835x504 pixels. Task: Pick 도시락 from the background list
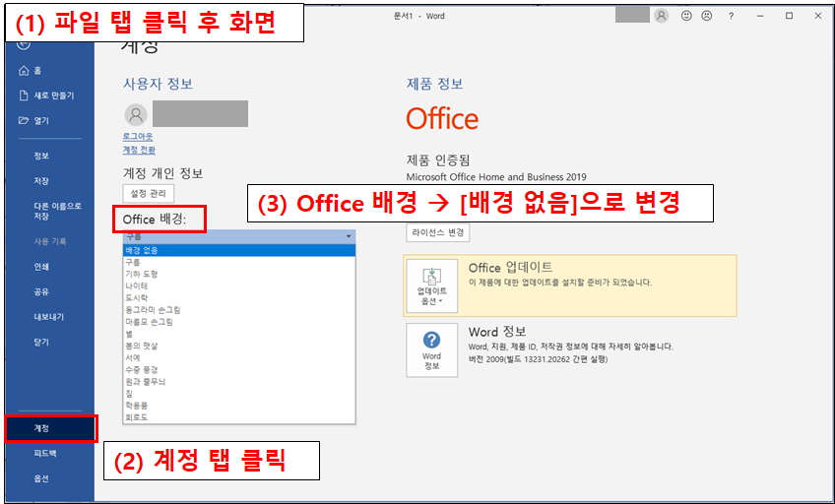(x=239, y=298)
